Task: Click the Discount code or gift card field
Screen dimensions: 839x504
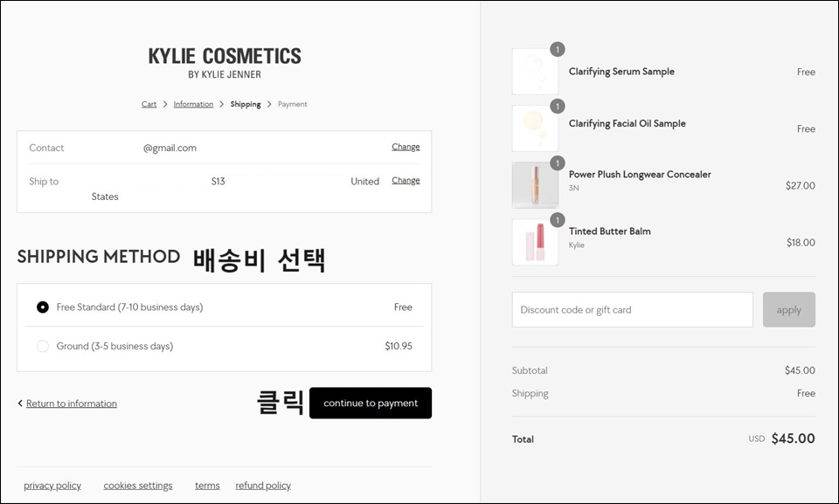Action: pyautogui.click(x=633, y=310)
